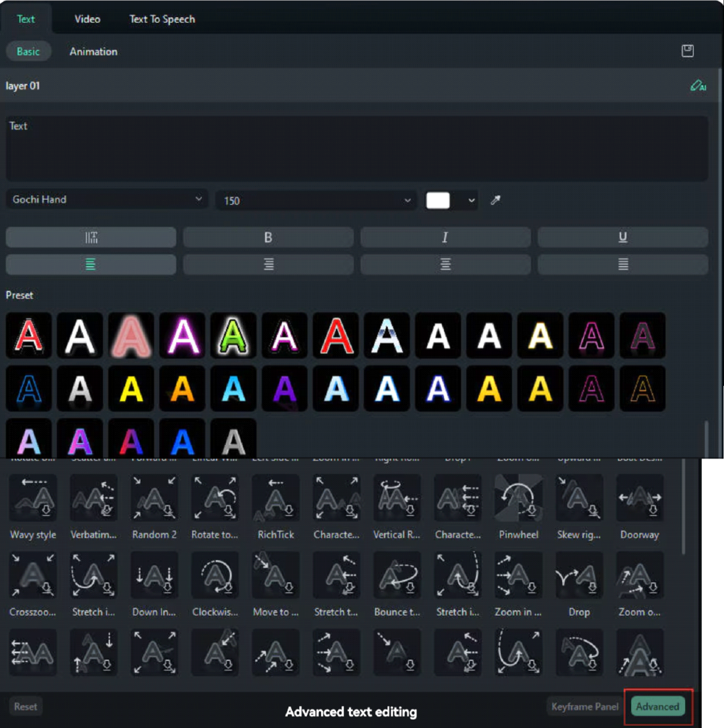Screen dimensions: 724x728
Task: Switch to the Animation sub-tab
Action: click(x=93, y=51)
